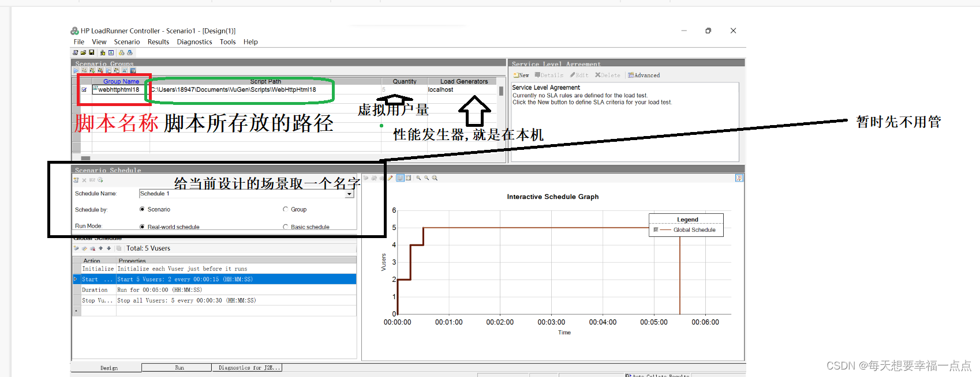
Task: Click the pencil edit mode icon above graph
Action: (390, 178)
